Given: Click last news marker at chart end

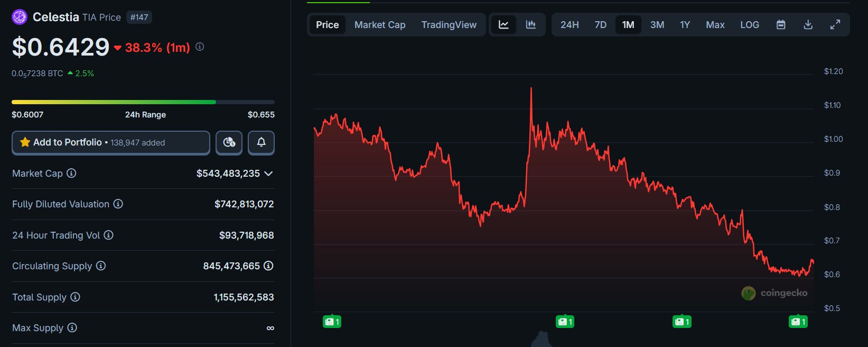Looking at the screenshot, I should pyautogui.click(x=798, y=321).
